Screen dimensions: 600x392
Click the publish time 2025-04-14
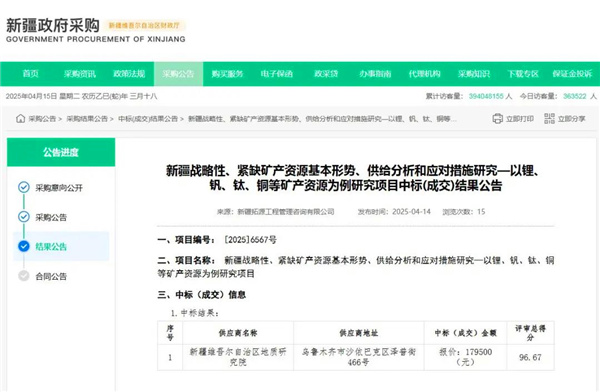click(411, 212)
